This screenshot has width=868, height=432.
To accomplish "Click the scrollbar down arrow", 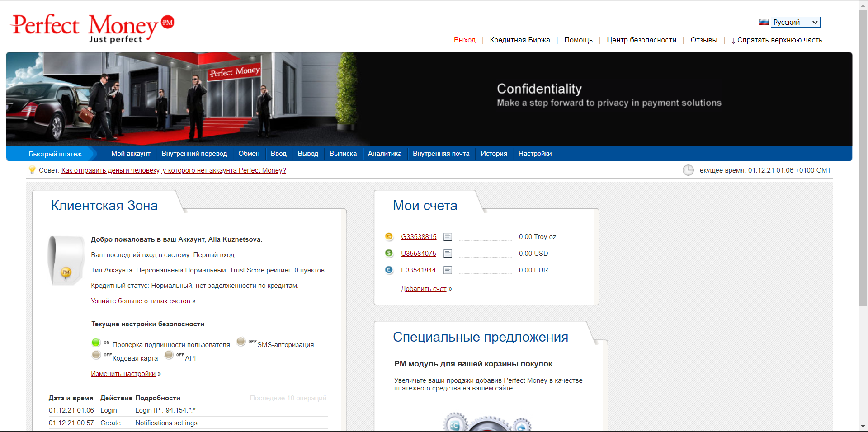I will (863, 426).
